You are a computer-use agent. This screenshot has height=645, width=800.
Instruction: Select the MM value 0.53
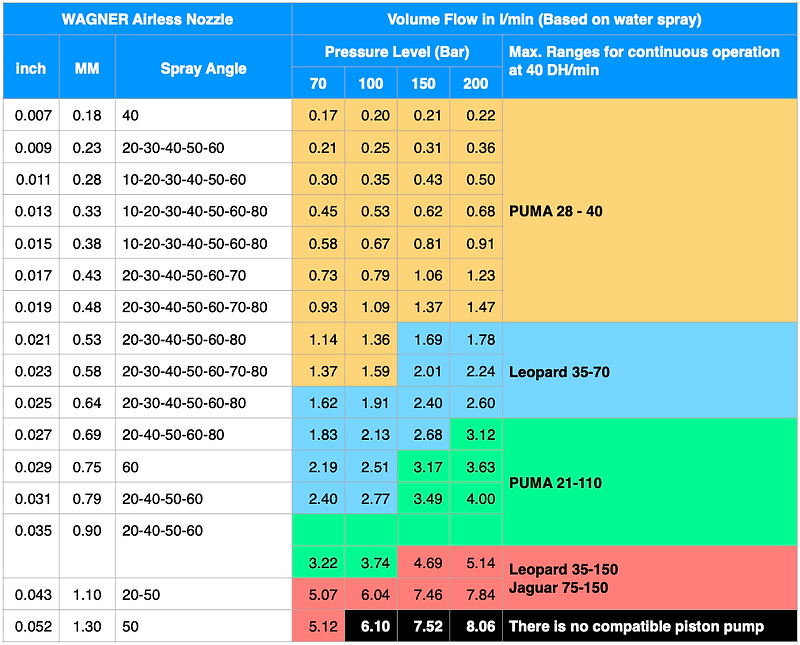[87, 340]
